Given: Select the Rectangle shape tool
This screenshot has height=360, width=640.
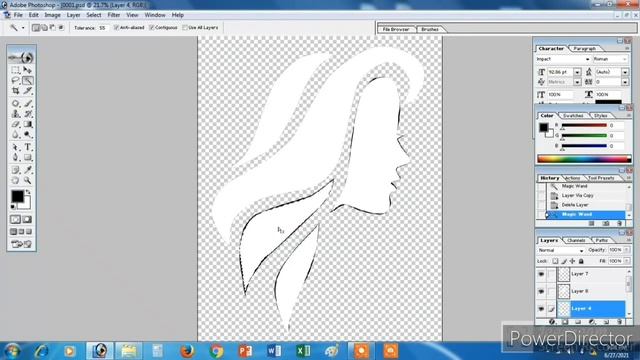Looking at the screenshot, I should coord(27,158).
